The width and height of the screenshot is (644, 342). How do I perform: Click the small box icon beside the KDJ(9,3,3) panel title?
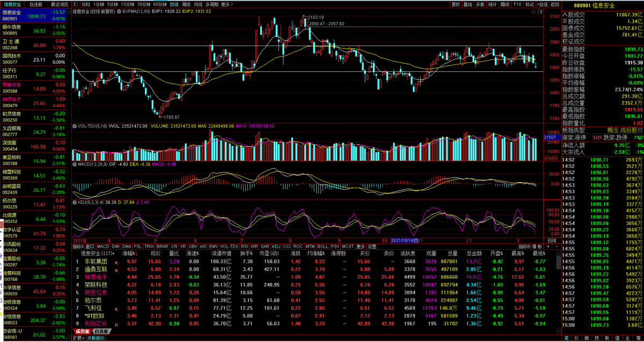74,203
